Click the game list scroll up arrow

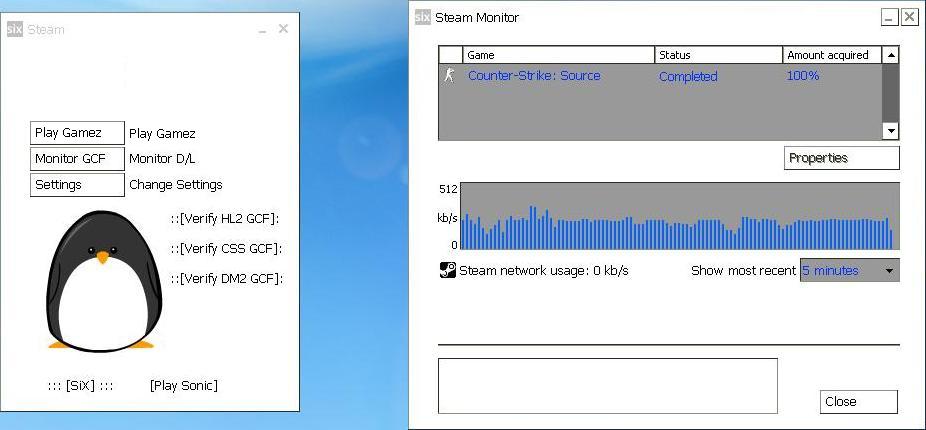891,55
